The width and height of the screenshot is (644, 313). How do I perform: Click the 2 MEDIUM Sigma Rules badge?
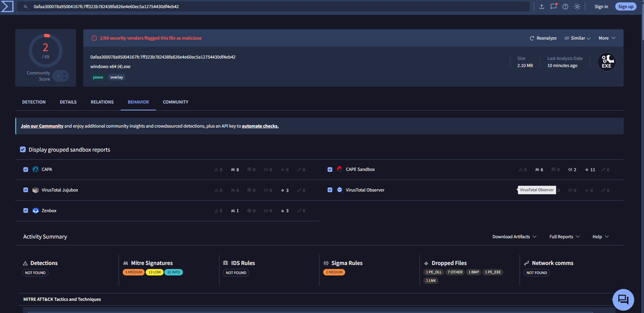334,272
